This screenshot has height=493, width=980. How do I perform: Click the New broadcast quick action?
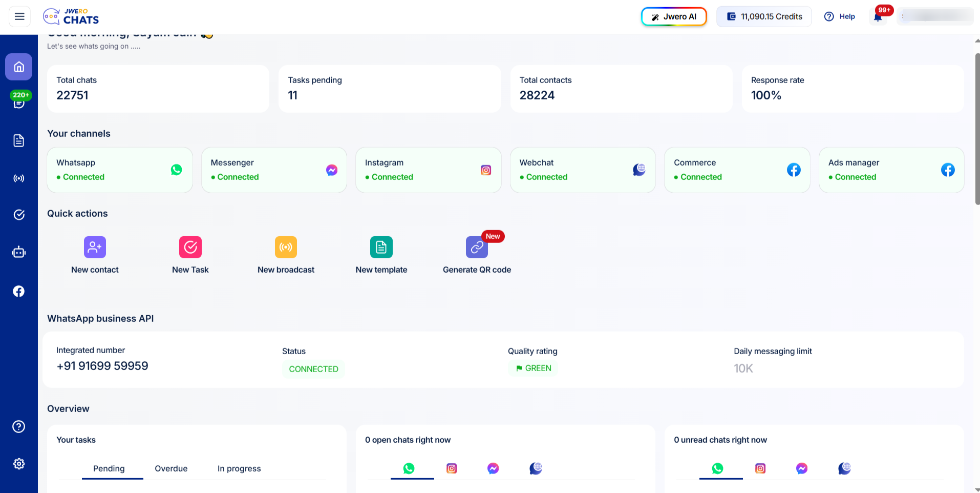[286, 255]
